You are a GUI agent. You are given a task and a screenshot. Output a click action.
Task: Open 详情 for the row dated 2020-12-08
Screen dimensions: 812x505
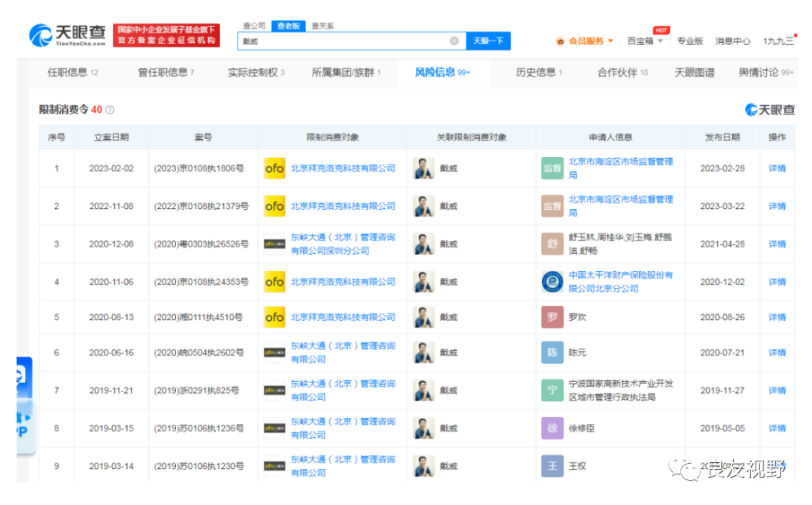pos(777,243)
